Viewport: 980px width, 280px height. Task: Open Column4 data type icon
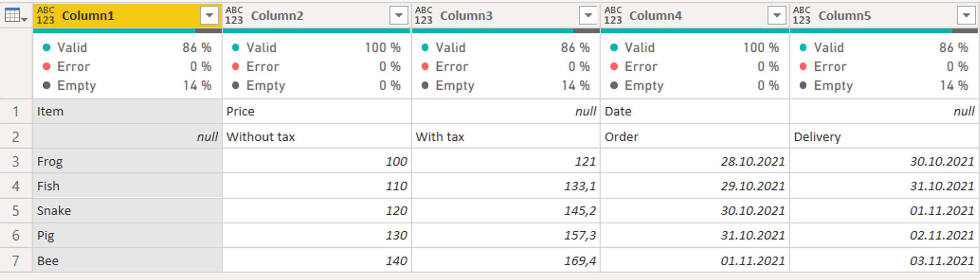coord(613,16)
